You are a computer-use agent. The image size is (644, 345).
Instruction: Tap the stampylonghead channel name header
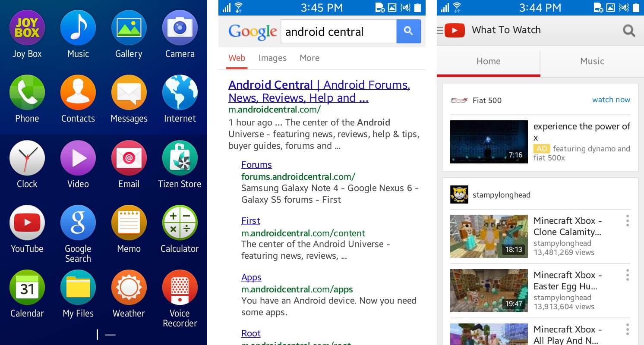coord(502,195)
